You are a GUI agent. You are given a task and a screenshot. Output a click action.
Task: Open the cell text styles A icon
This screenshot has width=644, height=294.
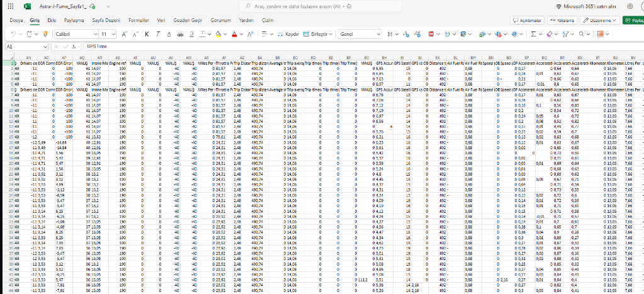pos(250,34)
